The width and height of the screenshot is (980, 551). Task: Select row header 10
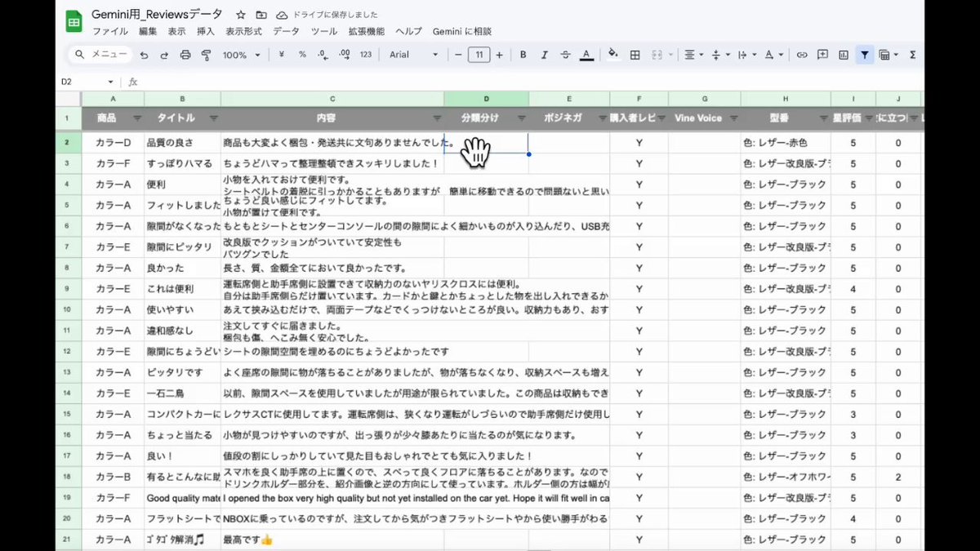pyautogui.click(x=68, y=309)
